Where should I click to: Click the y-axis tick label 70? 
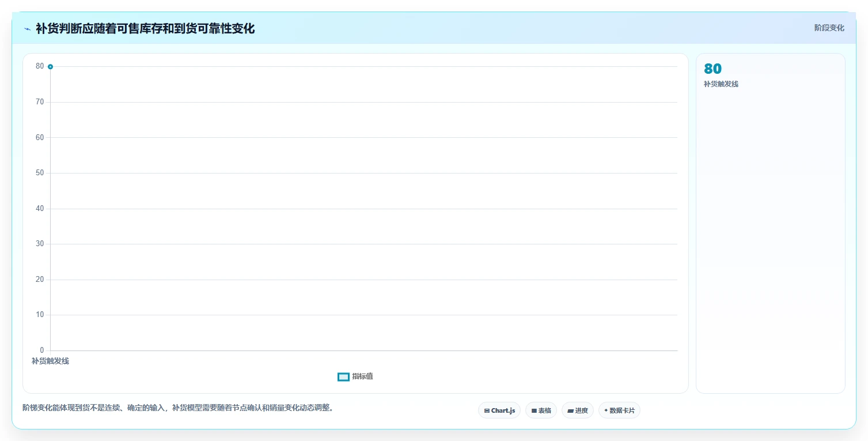tap(40, 101)
